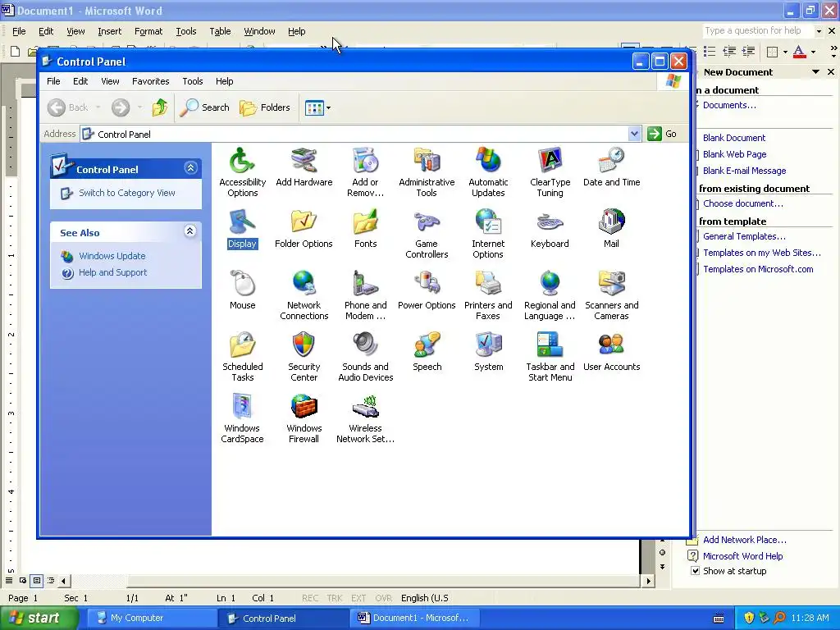This screenshot has width=840, height=630.
Task: Toggle the Folders pane button
Action: pos(265,107)
